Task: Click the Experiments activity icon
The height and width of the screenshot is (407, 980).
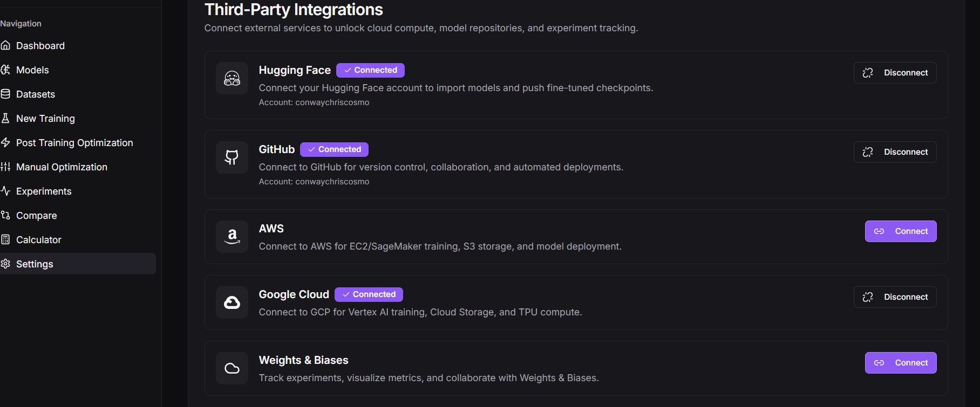Action: click(x=5, y=191)
